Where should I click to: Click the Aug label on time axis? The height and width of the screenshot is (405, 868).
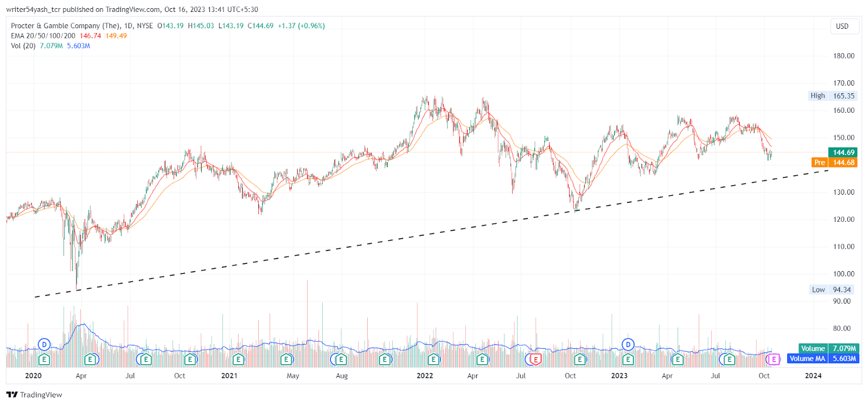pyautogui.click(x=342, y=376)
